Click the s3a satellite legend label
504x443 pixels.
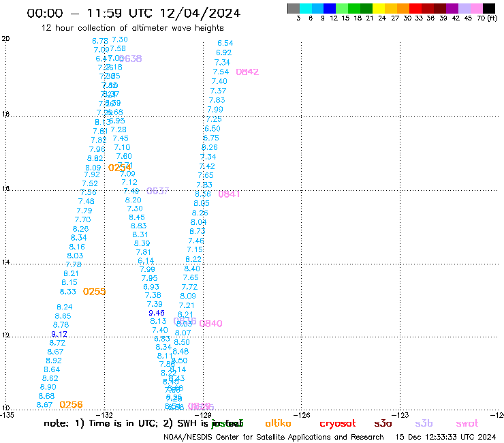click(383, 423)
